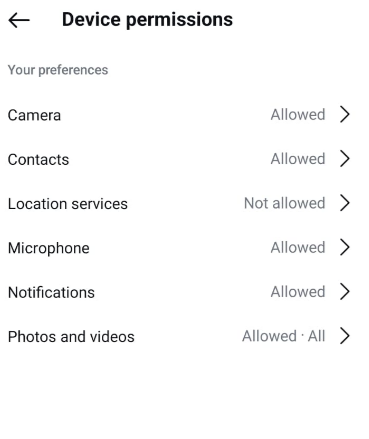Tap the Camera row chevron
Screen dimensions: 369x439
tap(345, 114)
